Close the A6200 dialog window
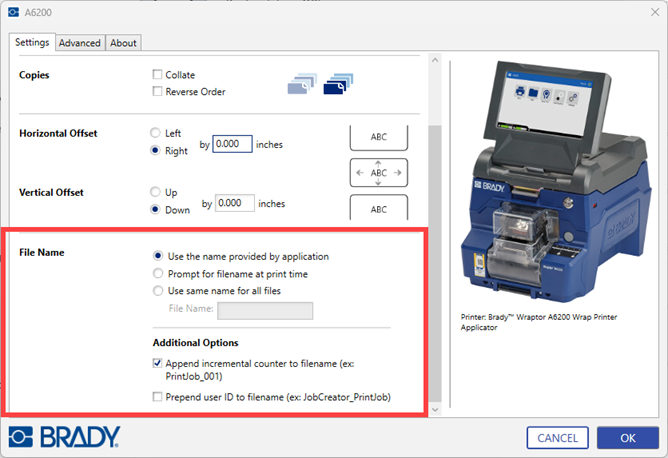This screenshot has width=668, height=458. tap(655, 12)
